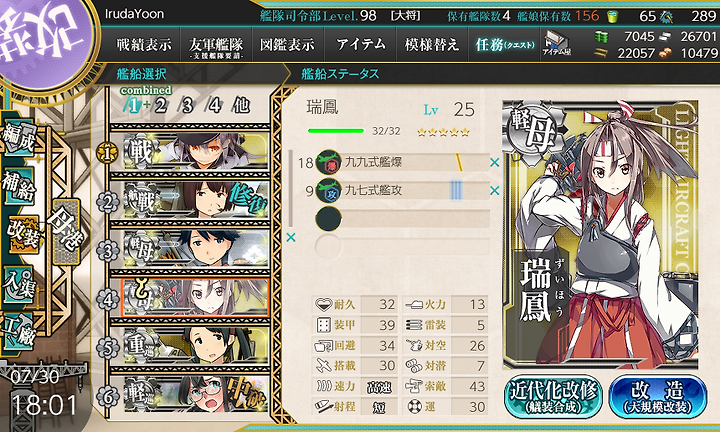Click the 九七式艦攻 torpedo bomber equipment icon

329,191
